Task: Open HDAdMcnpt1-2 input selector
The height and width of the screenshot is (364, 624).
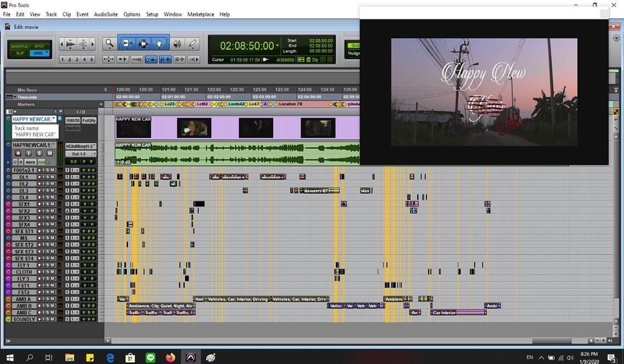Action: [81, 146]
